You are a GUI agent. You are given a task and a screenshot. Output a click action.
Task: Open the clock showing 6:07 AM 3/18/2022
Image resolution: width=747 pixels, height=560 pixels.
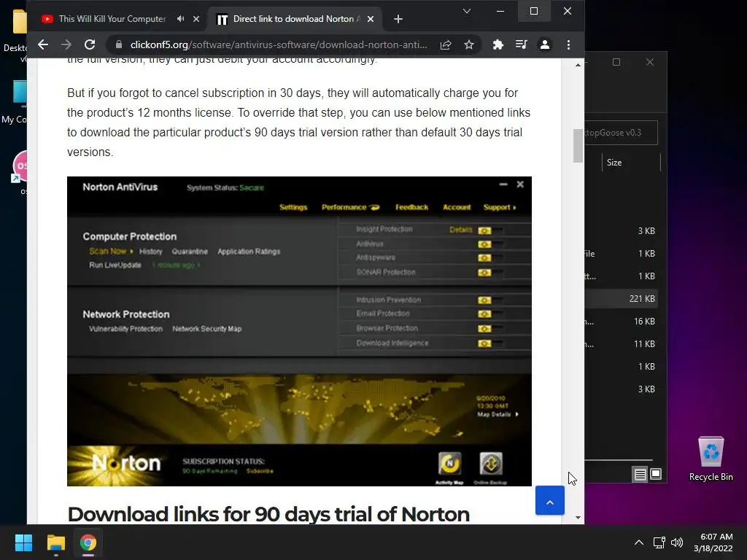pyautogui.click(x=713, y=542)
